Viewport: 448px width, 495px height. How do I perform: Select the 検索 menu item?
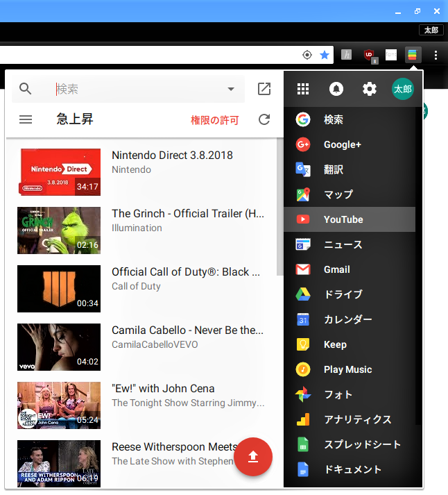coord(350,119)
